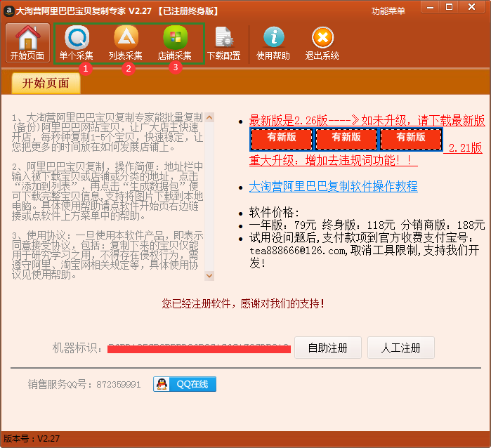Open the 使用帮助 help info icon
Viewport: 491px width, 448px height.
pyautogui.click(x=273, y=43)
